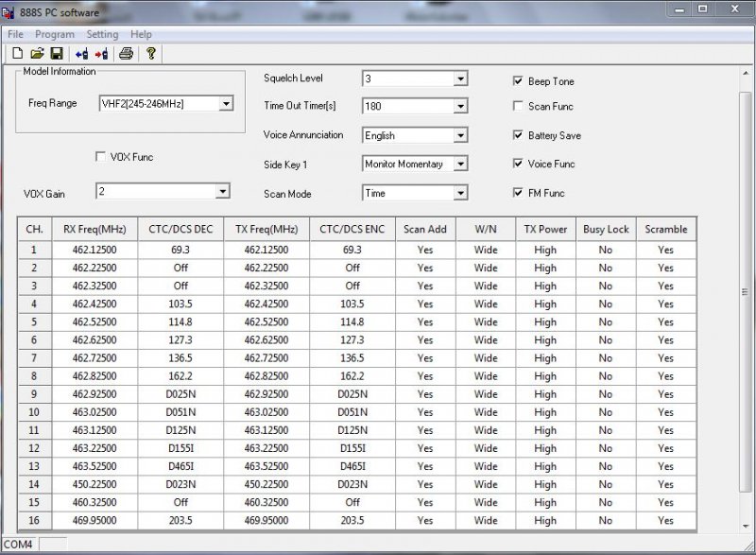756x555 pixels.
Task: Click channel 11 Scramble cell Yes
Action: click(x=666, y=430)
